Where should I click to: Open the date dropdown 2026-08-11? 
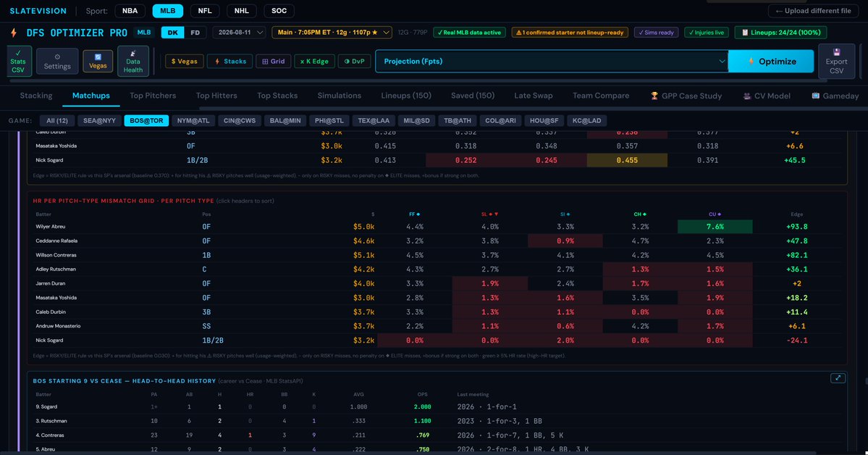(x=240, y=33)
